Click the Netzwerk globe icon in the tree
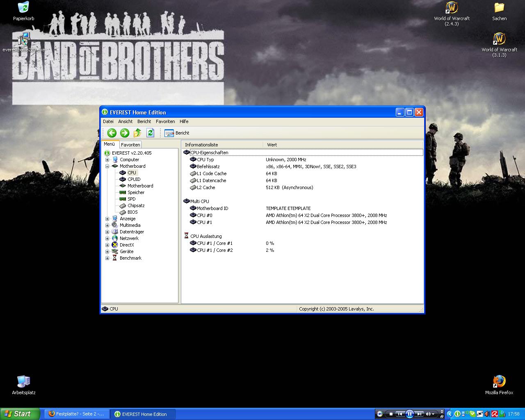Screen dimensions: 525x420 click(115, 238)
